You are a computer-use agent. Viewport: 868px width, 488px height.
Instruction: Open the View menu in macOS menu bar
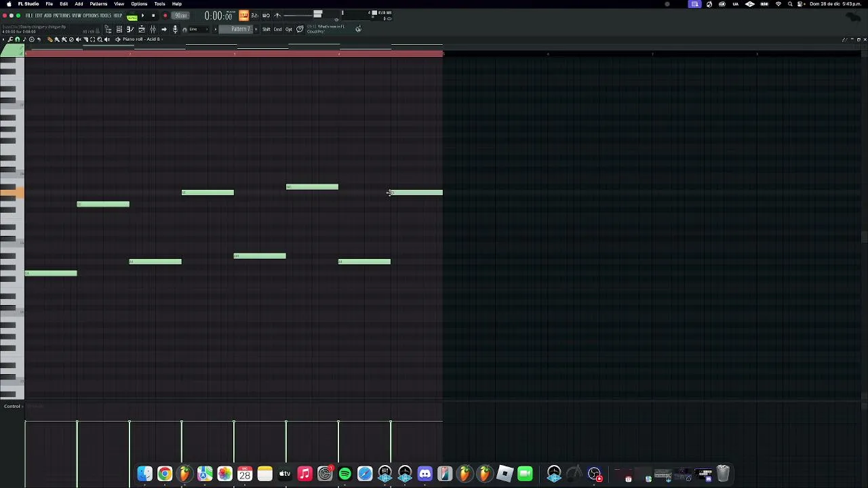(x=119, y=4)
